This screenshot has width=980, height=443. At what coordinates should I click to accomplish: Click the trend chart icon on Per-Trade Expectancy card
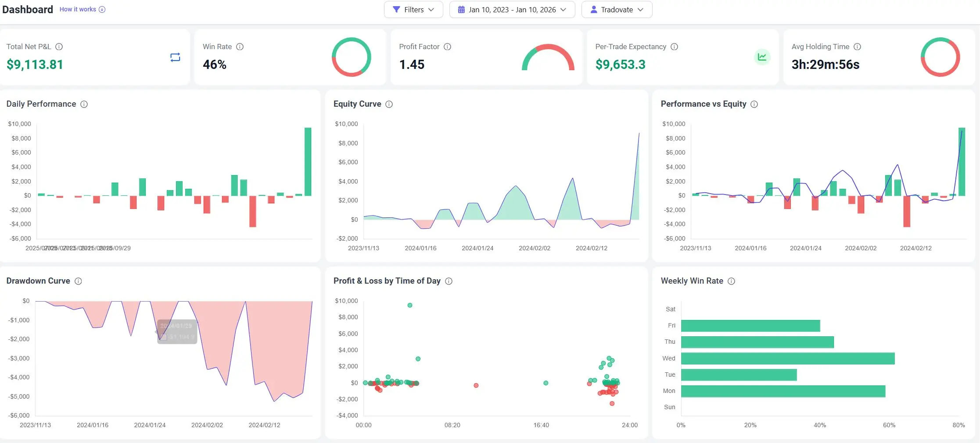pyautogui.click(x=762, y=57)
